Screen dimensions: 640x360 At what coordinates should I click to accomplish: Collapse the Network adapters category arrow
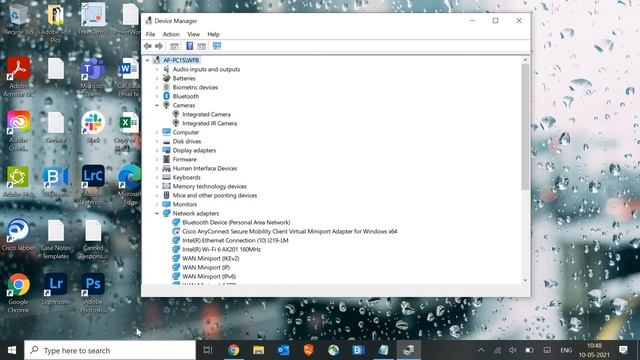157,213
